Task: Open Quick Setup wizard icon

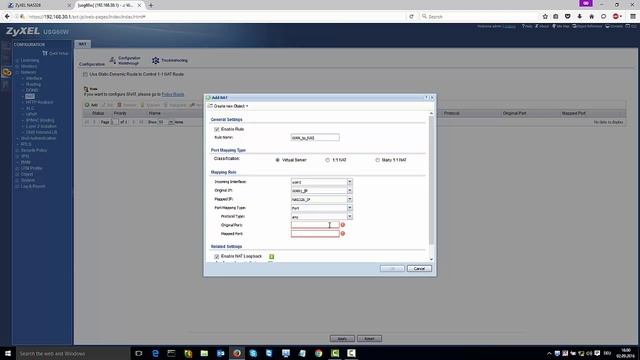Action: click(45, 53)
